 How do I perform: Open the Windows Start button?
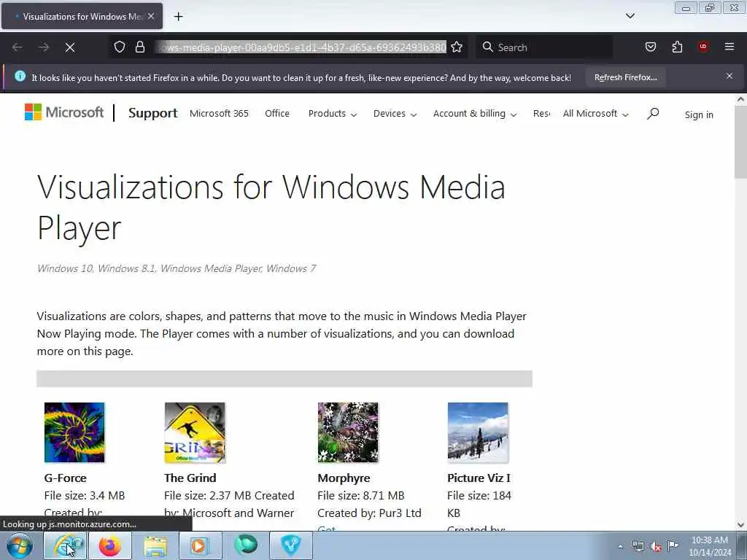click(x=20, y=545)
